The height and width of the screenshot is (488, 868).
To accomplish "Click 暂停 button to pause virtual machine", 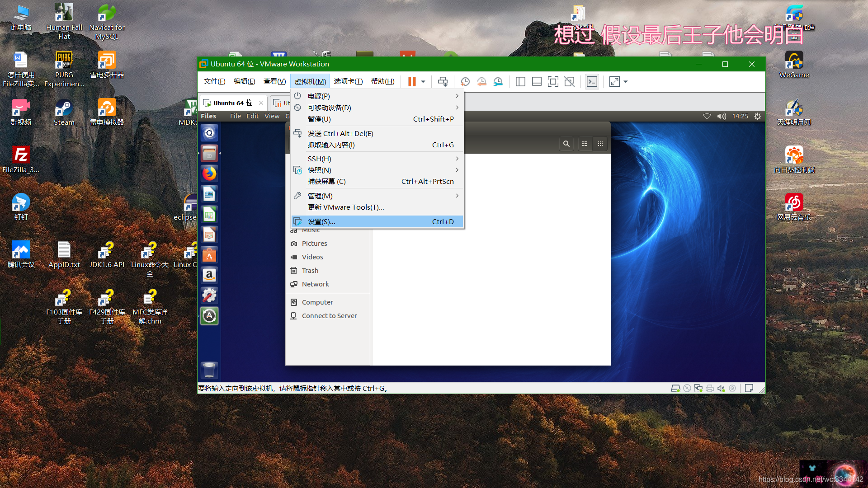I will tap(319, 118).
